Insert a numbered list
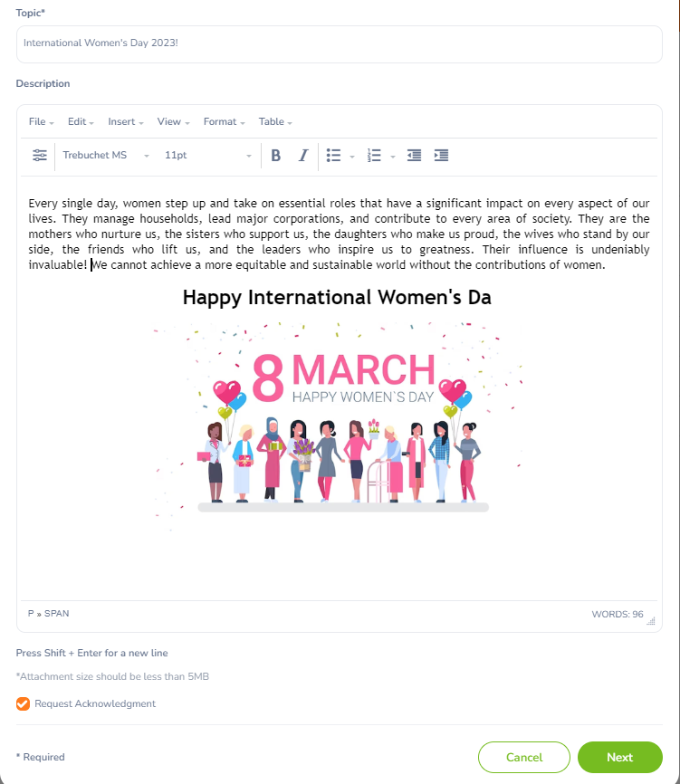 [x=374, y=156]
